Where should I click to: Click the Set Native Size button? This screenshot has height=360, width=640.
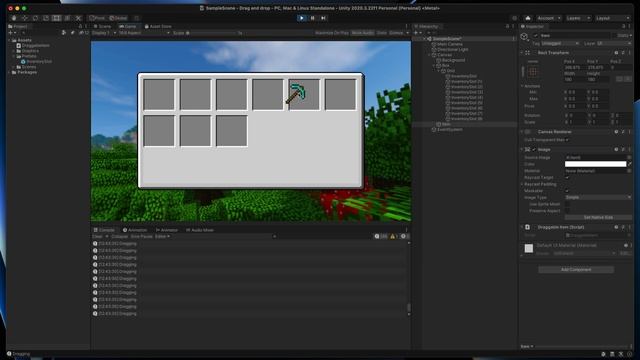coord(598,218)
